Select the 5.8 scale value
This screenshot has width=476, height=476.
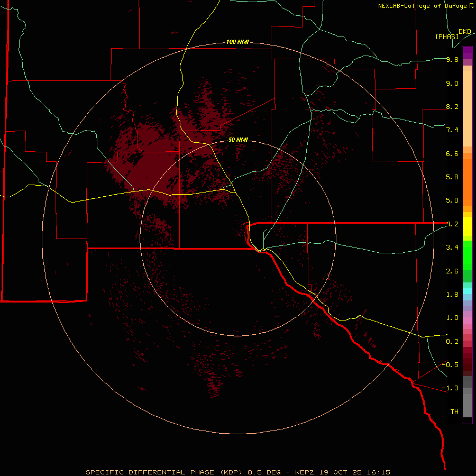click(452, 177)
